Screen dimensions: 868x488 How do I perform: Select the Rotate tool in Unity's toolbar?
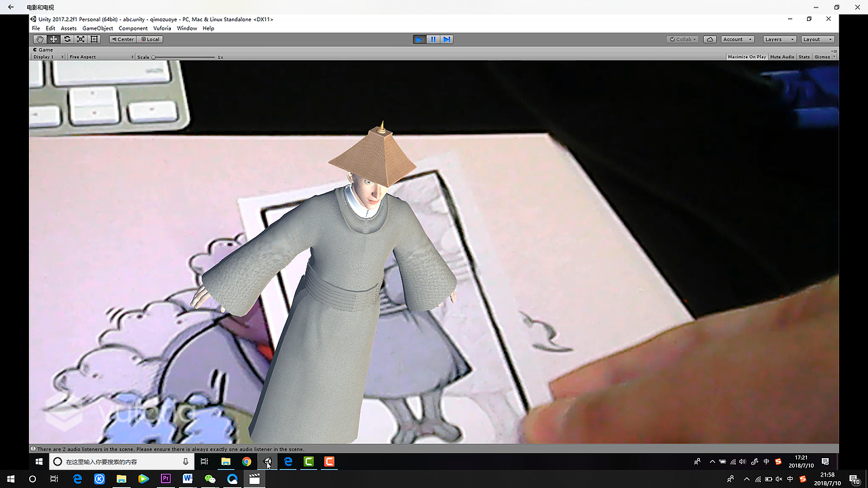coord(67,39)
